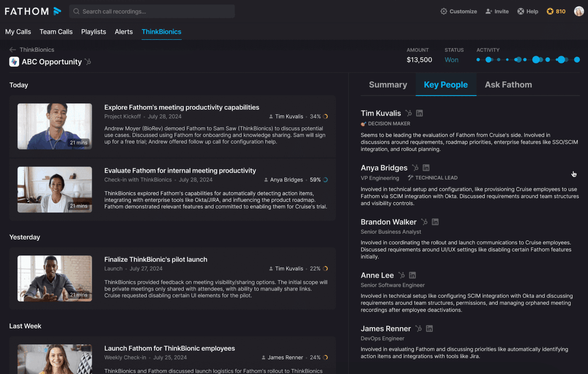588x374 pixels.
Task: Open the user profile avatar
Action: coord(579,11)
